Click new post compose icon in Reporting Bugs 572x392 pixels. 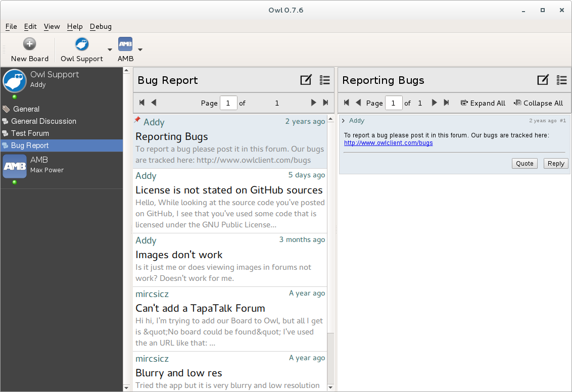pyautogui.click(x=543, y=80)
